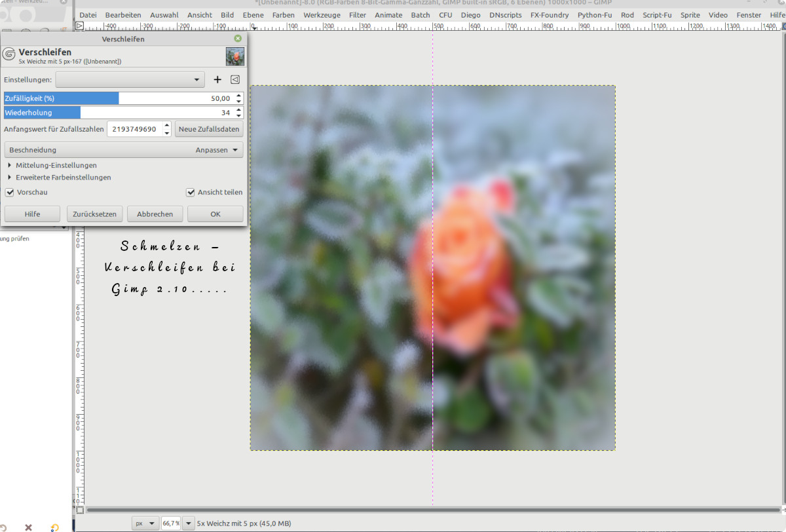Open the Ebene menu
The height and width of the screenshot is (532, 786).
click(253, 15)
